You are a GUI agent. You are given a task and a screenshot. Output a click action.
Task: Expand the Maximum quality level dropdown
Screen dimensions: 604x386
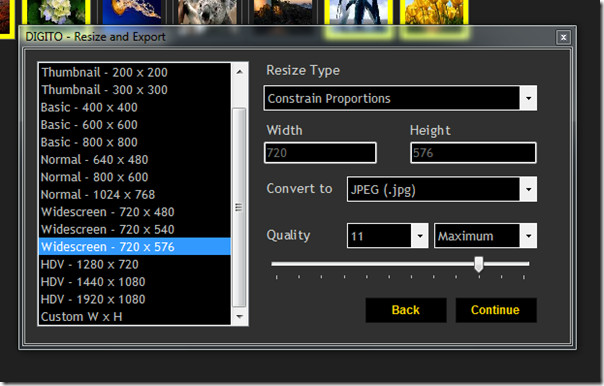coord(528,235)
